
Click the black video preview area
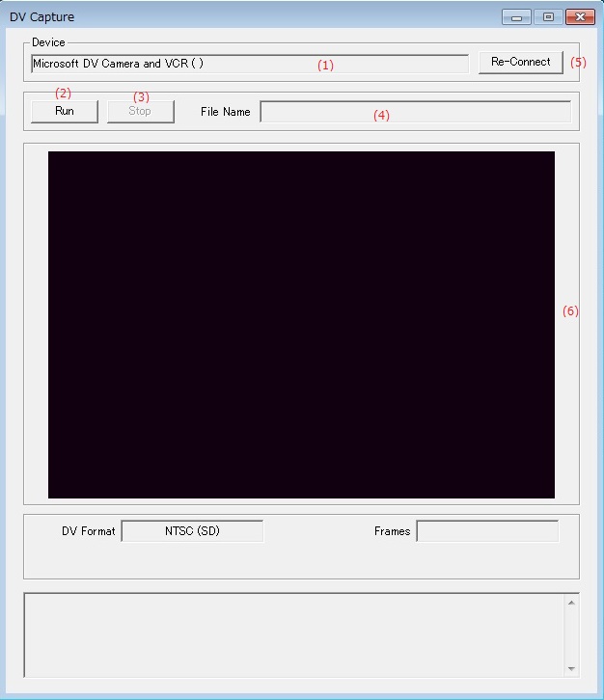click(x=302, y=325)
